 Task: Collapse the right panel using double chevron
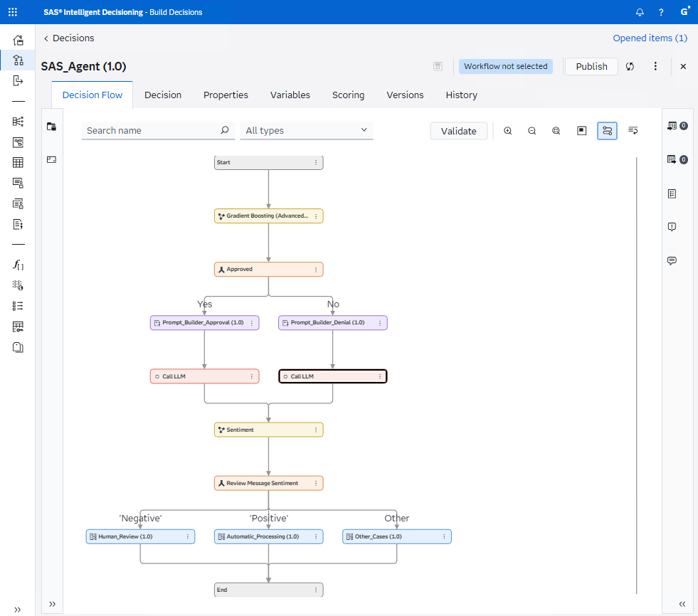click(x=682, y=605)
